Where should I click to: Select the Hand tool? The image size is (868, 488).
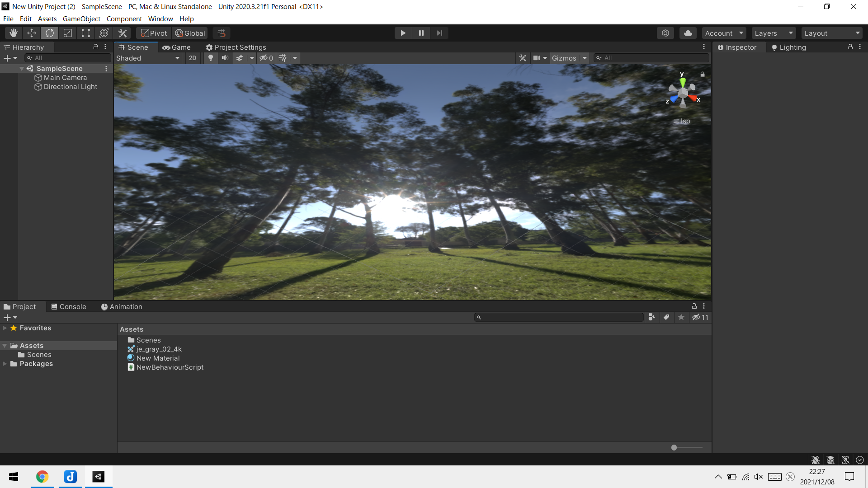[x=14, y=33]
